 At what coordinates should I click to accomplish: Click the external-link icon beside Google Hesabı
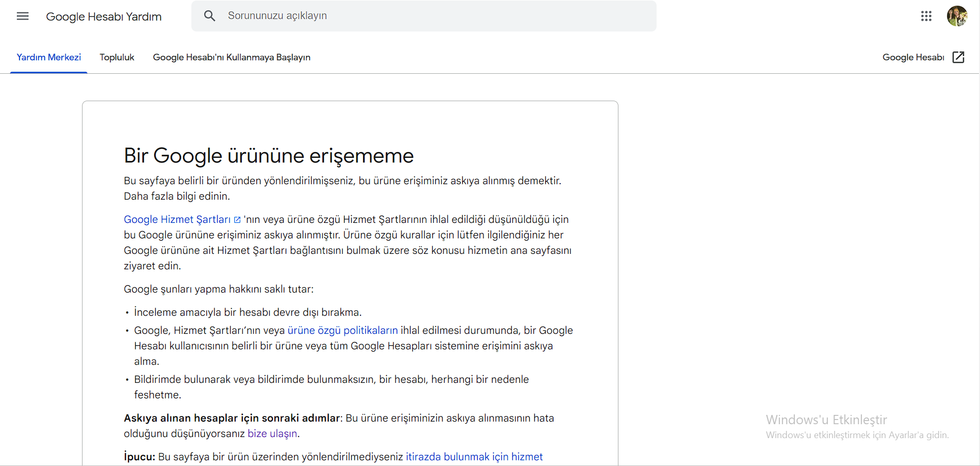click(x=958, y=57)
